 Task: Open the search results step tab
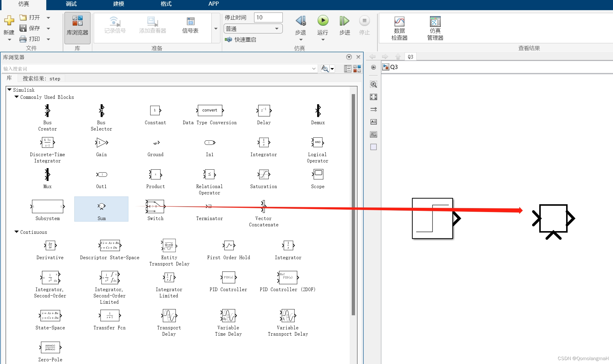click(x=41, y=79)
